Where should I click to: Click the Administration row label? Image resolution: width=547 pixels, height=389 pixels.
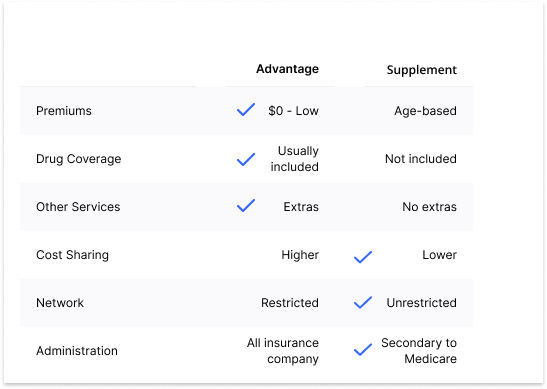[77, 351]
